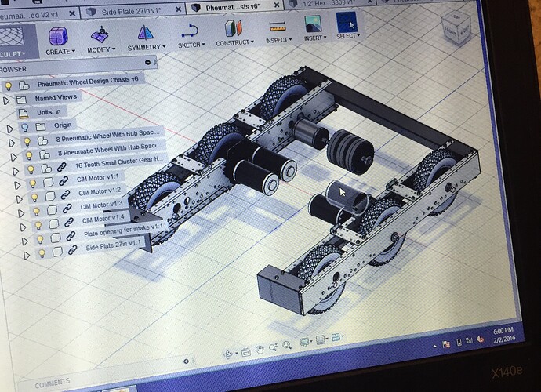Open the SELECT dropdown label
541x392 pixels.
click(348, 35)
